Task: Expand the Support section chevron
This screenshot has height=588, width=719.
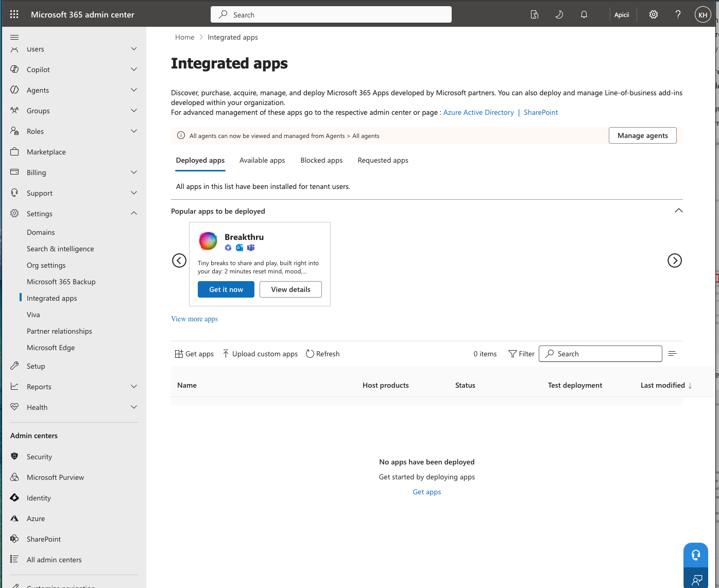Action: tap(134, 193)
